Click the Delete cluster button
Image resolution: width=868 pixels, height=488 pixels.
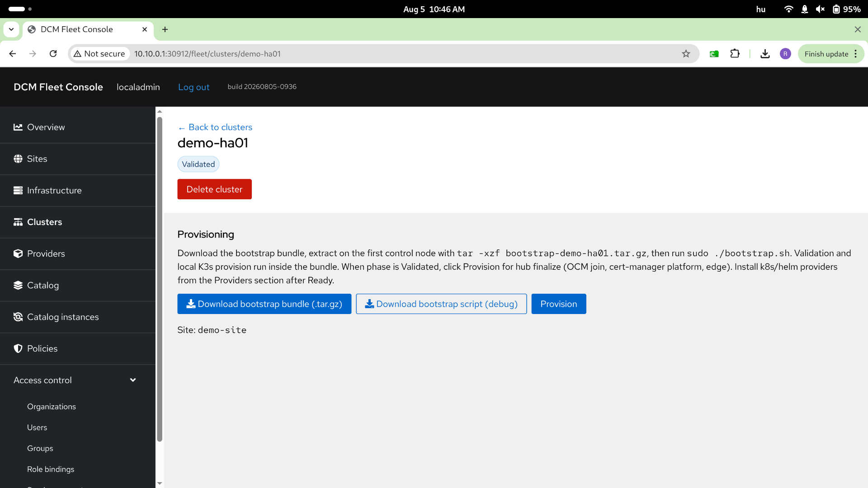click(x=214, y=189)
